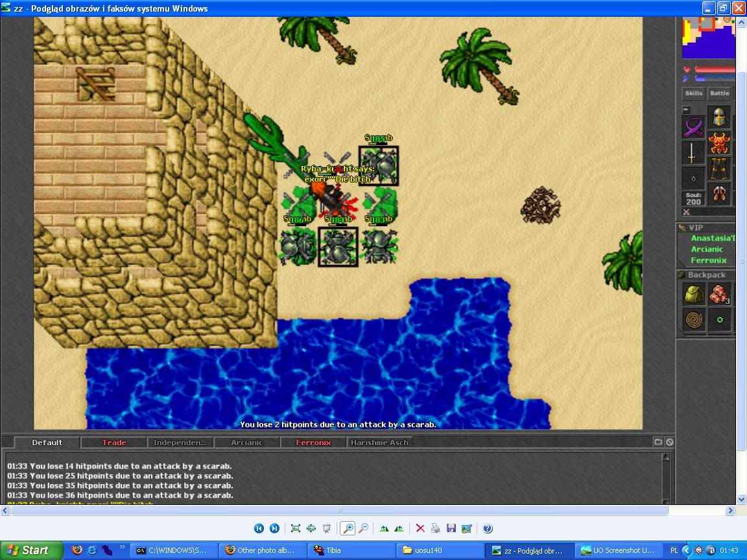Viewport: 747px width, 560px height.
Task: Launch Firefox from quick launch
Action: tap(77, 550)
